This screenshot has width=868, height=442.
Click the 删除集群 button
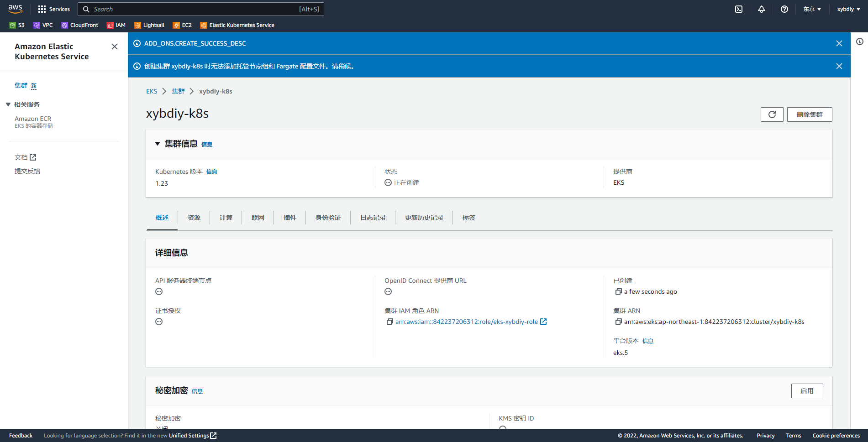coord(810,114)
